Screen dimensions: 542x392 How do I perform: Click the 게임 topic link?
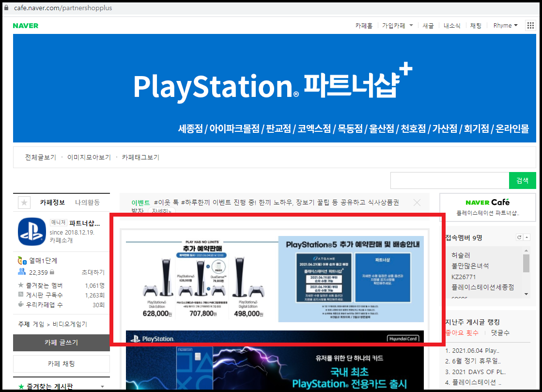click(38, 324)
